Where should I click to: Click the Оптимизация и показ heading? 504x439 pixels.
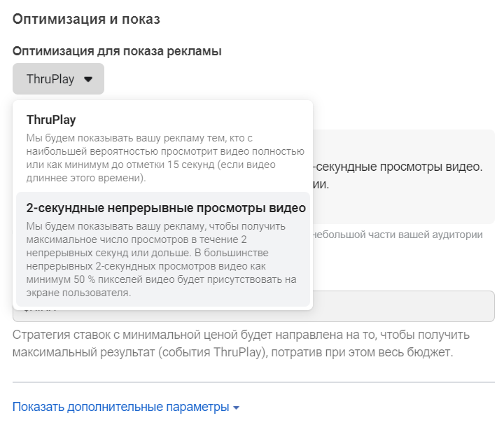pos(86,19)
